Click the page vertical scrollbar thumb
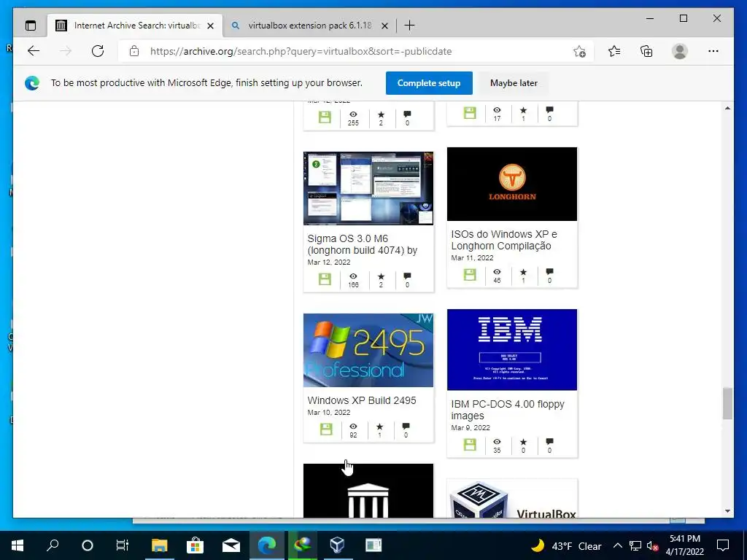Viewport: 747px width, 560px height. pyautogui.click(x=727, y=404)
